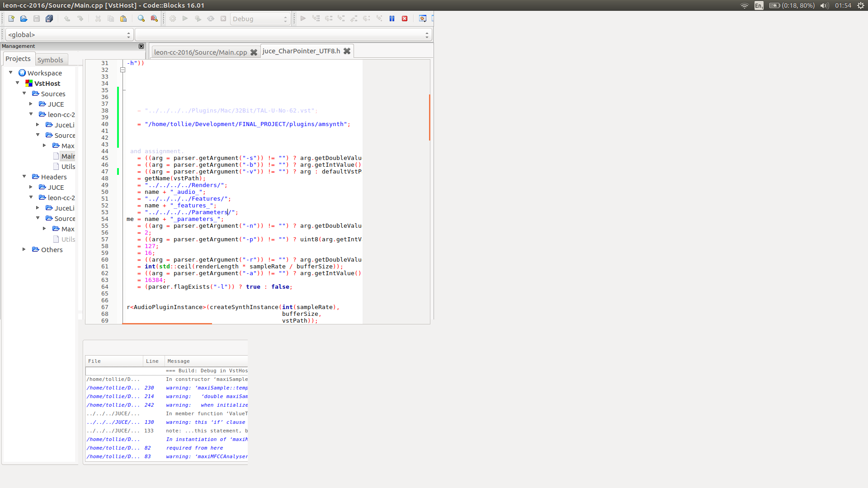Image resolution: width=868 pixels, height=488 pixels.
Task: Close the Management panel
Action: 141,46
